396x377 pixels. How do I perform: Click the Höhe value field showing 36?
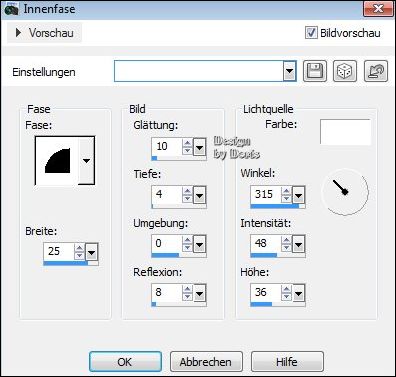tap(266, 293)
